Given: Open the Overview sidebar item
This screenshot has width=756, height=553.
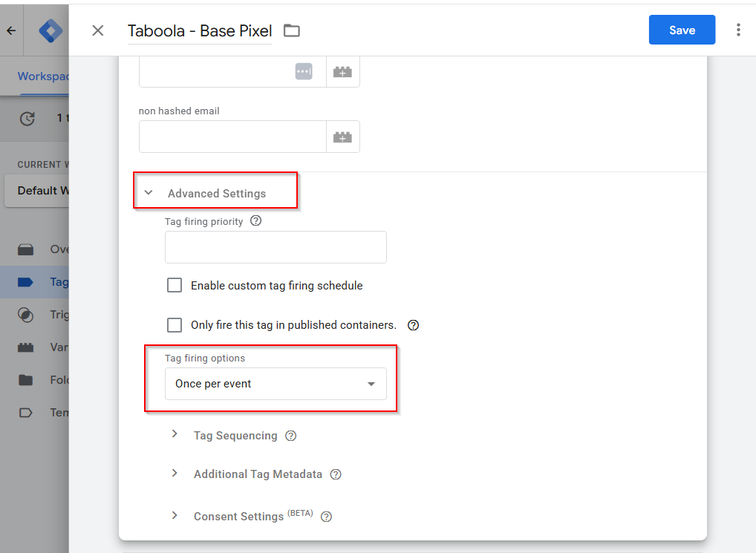Looking at the screenshot, I should coord(35,249).
